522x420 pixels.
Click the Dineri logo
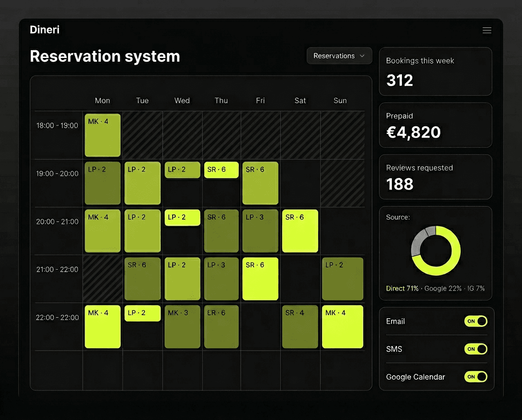(x=44, y=29)
